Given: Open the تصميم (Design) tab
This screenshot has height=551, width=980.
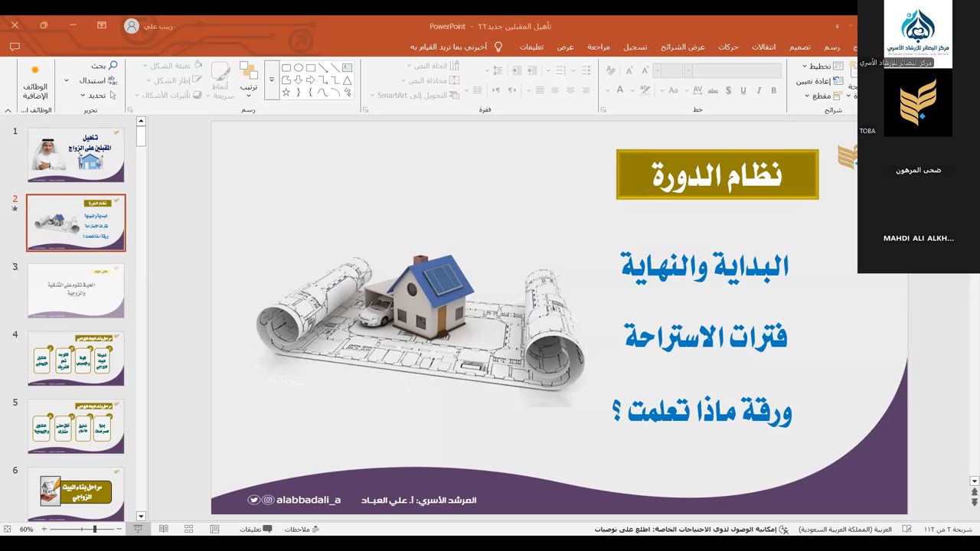Looking at the screenshot, I should pyautogui.click(x=800, y=47).
